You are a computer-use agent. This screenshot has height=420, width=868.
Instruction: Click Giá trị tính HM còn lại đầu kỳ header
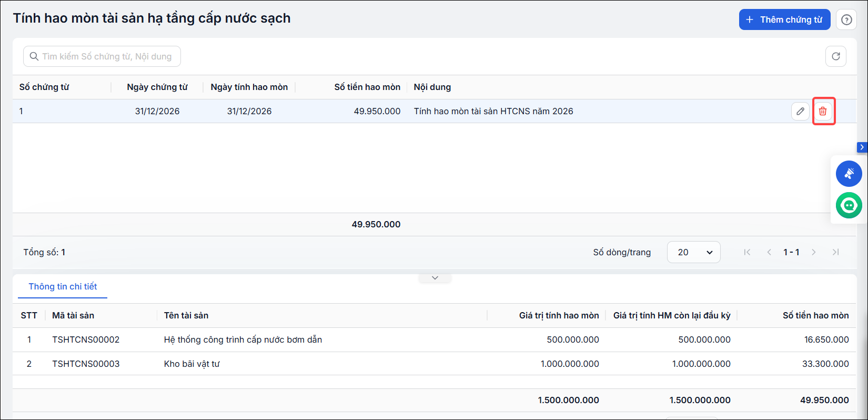point(672,315)
